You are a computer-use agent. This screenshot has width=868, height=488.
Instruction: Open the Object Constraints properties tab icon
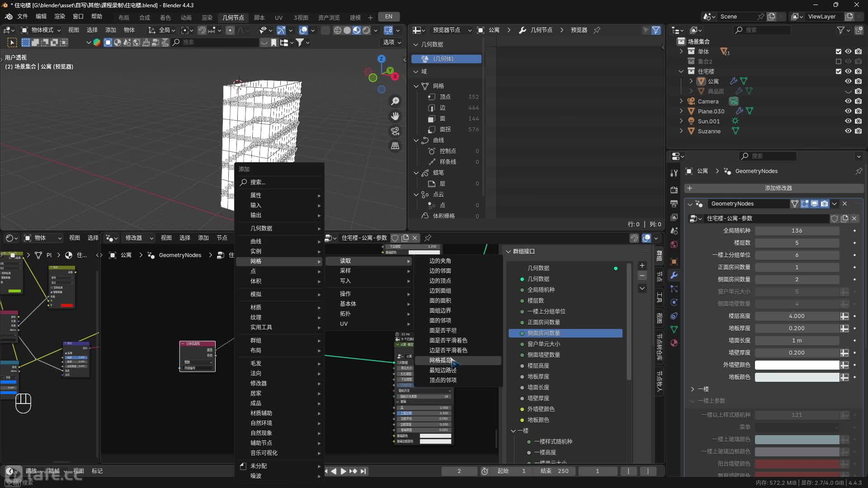pyautogui.click(x=674, y=316)
